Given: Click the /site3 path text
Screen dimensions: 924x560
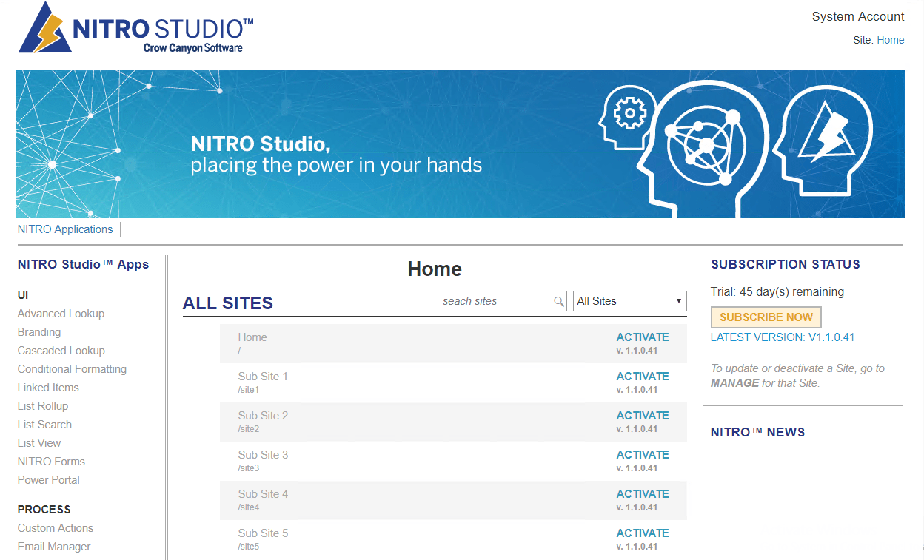Looking at the screenshot, I should pos(248,468).
